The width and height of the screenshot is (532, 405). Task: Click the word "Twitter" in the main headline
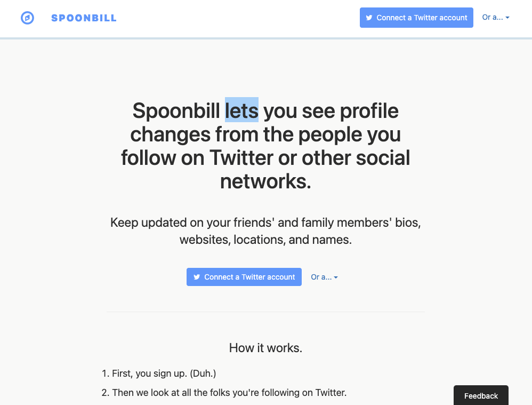[252, 158]
